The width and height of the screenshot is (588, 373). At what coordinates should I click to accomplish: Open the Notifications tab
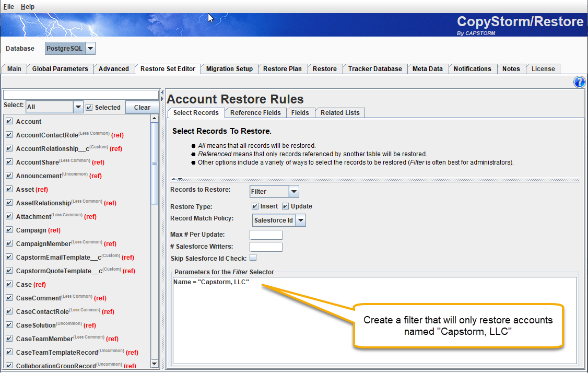[473, 68]
